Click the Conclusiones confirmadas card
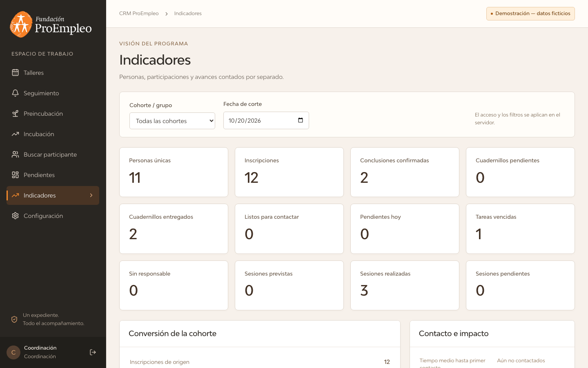 click(405, 172)
